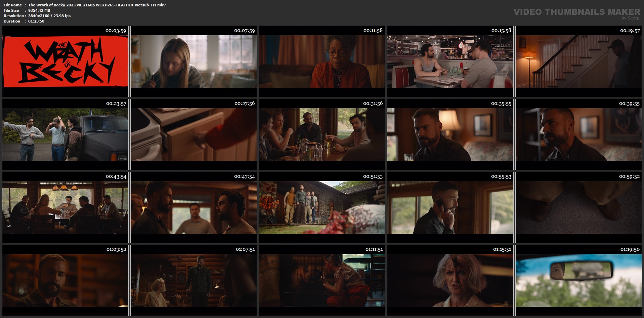This screenshot has width=644, height=318.
Task: Open the drawer close-up frame at 00:27:56
Action: coord(194,134)
